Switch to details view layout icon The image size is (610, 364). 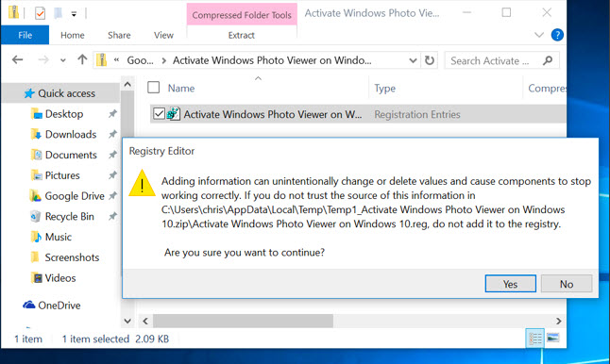pos(534,339)
